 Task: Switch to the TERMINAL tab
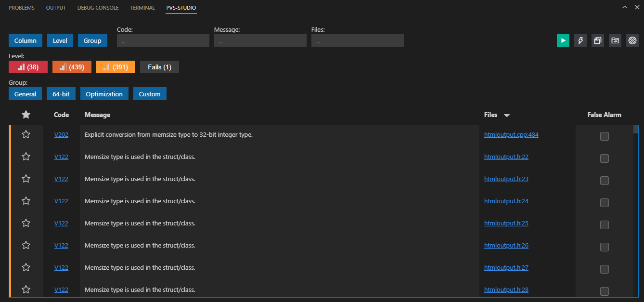tap(142, 7)
